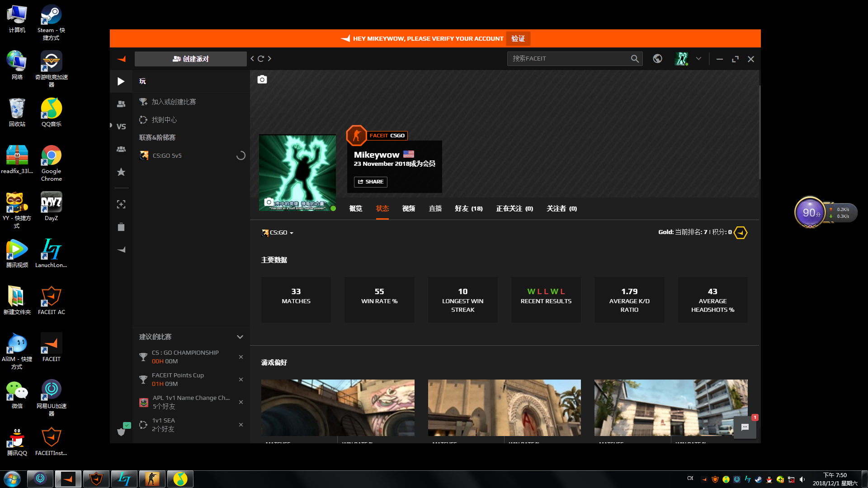
Task: Open the 正在关注 (0) tab
Action: click(514, 208)
